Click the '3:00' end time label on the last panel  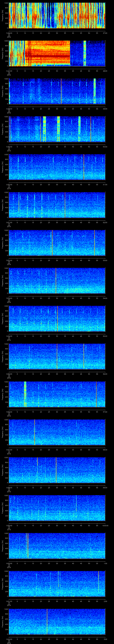(x=105, y=639)
